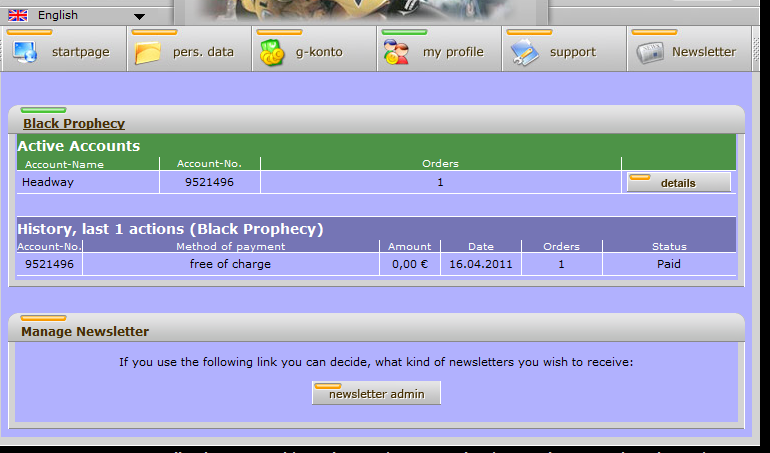Click the Amount column header

410,247
